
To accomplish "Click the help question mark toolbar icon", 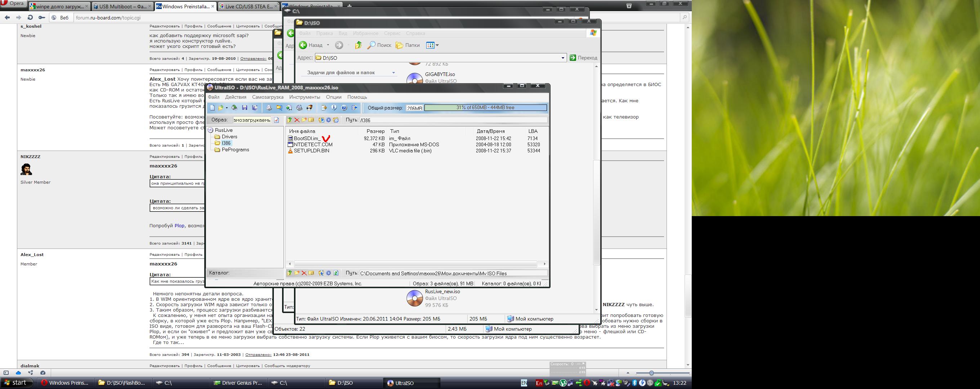I will (344, 108).
